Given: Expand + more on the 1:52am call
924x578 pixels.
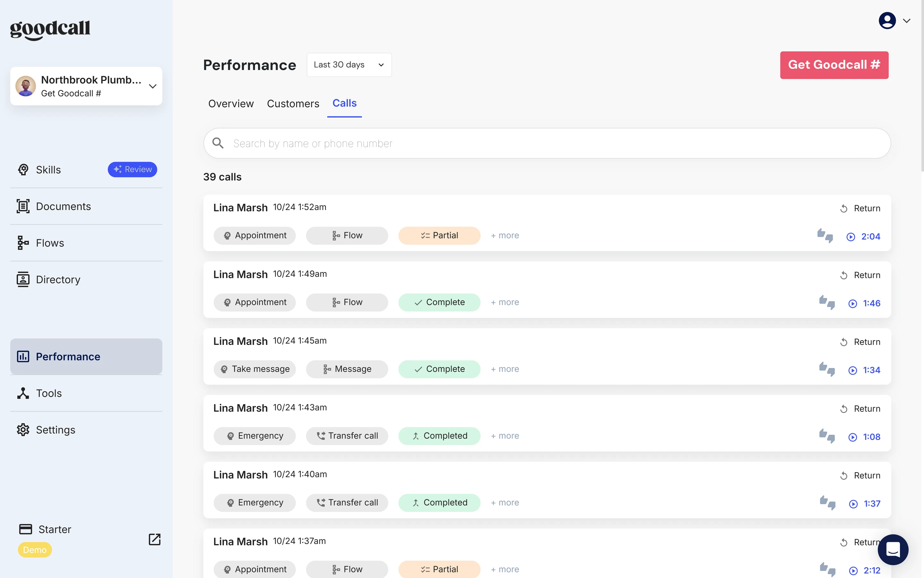Looking at the screenshot, I should click(505, 235).
